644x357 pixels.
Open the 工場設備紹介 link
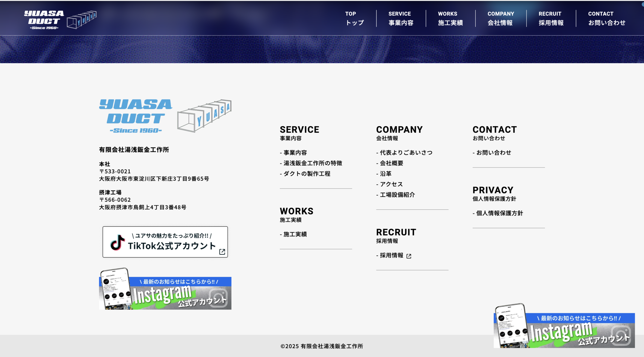395,195
